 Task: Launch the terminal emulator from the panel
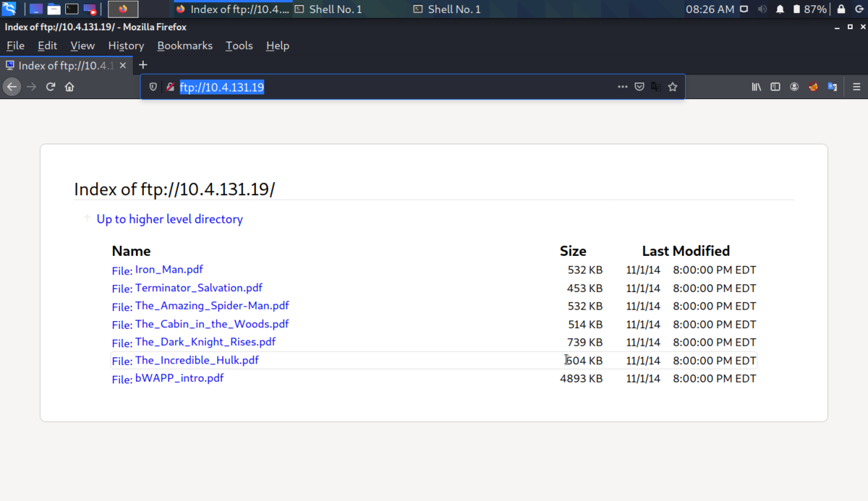coord(72,9)
